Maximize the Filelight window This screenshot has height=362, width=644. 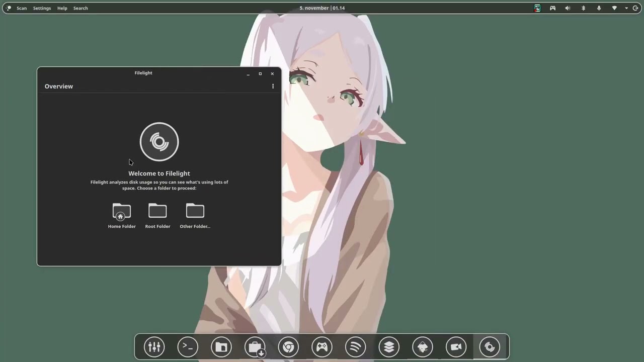260,74
